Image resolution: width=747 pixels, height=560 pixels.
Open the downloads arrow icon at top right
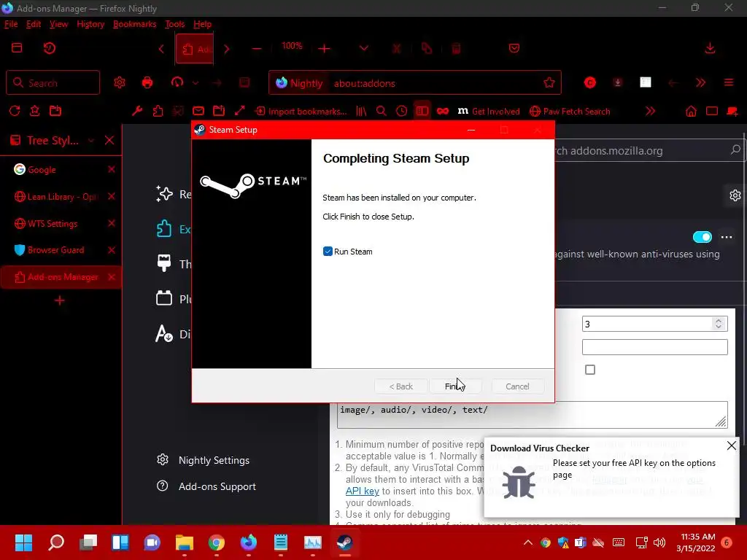coord(710,48)
